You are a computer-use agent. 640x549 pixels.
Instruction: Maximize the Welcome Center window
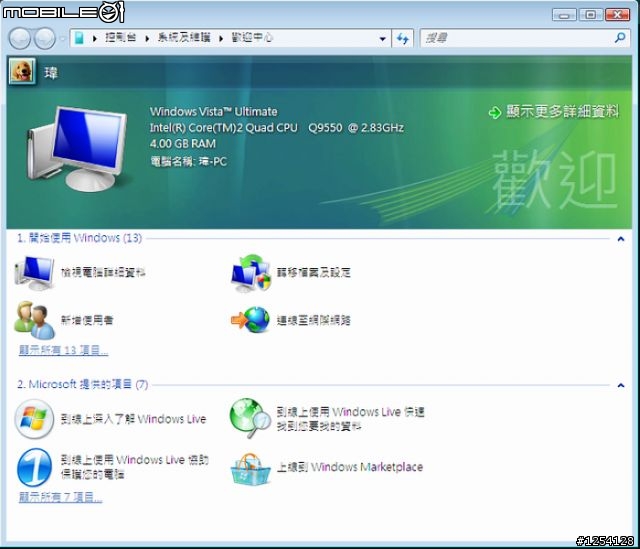590,15
